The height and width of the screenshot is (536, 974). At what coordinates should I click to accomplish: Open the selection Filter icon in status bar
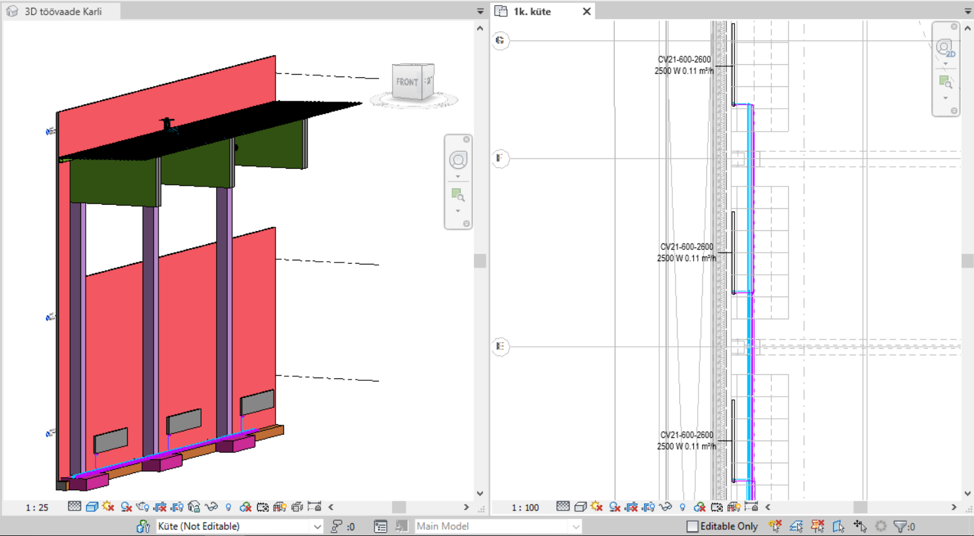click(901, 526)
